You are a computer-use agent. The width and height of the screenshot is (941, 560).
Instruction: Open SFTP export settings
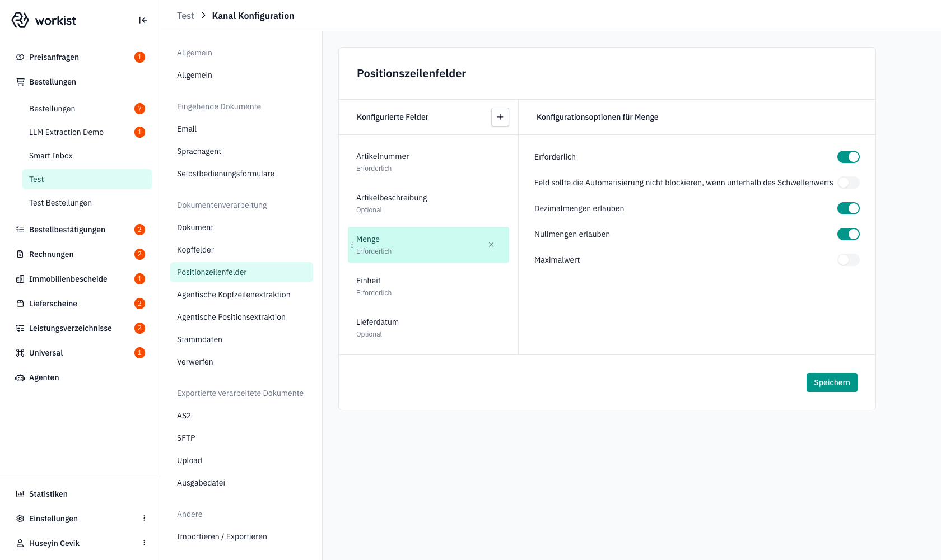pos(241,438)
